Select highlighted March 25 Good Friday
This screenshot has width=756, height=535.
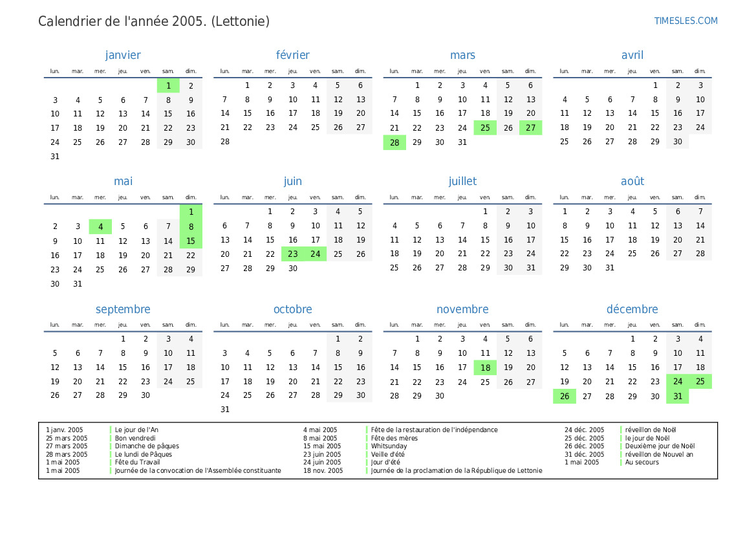coord(485,128)
